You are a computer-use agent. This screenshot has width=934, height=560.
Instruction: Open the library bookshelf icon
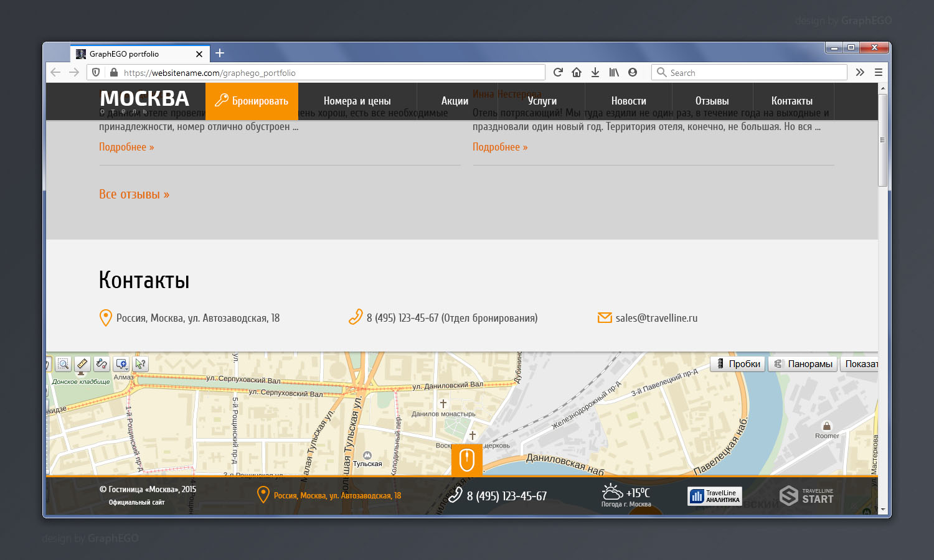coord(614,72)
